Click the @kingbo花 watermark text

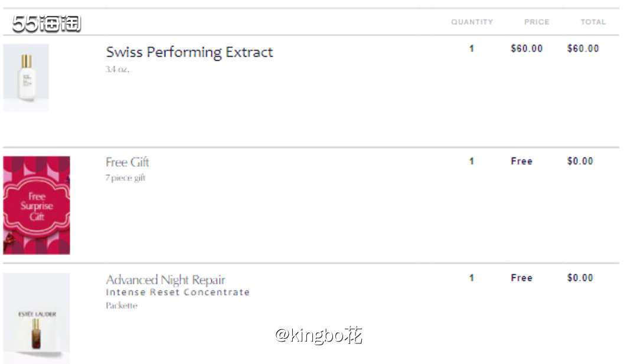coord(318,336)
